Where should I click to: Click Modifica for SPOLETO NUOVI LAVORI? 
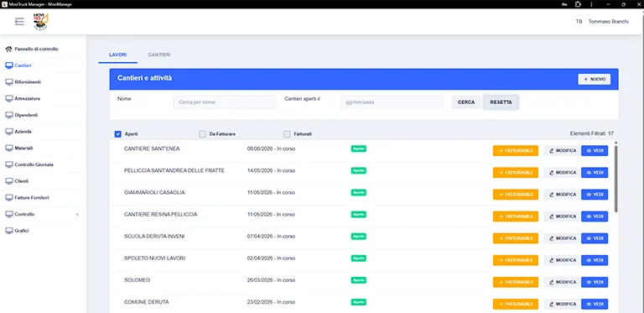tap(563, 260)
